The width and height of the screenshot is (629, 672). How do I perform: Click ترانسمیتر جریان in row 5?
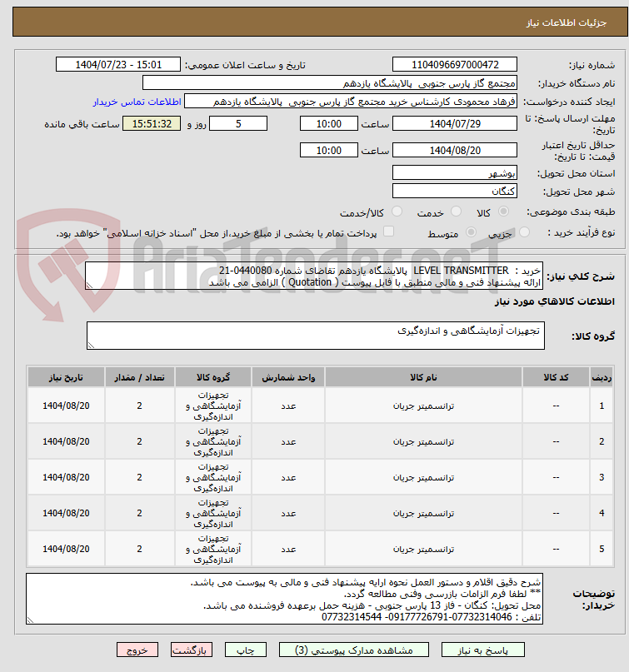[423, 549]
